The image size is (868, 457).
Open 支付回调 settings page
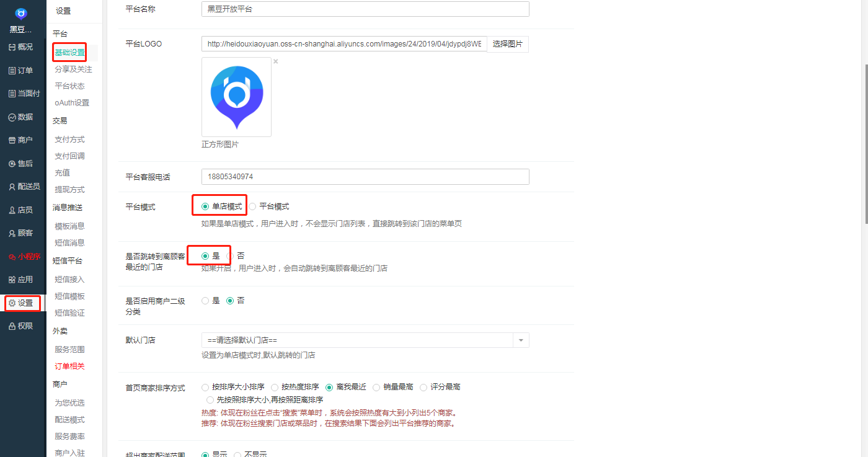click(69, 156)
